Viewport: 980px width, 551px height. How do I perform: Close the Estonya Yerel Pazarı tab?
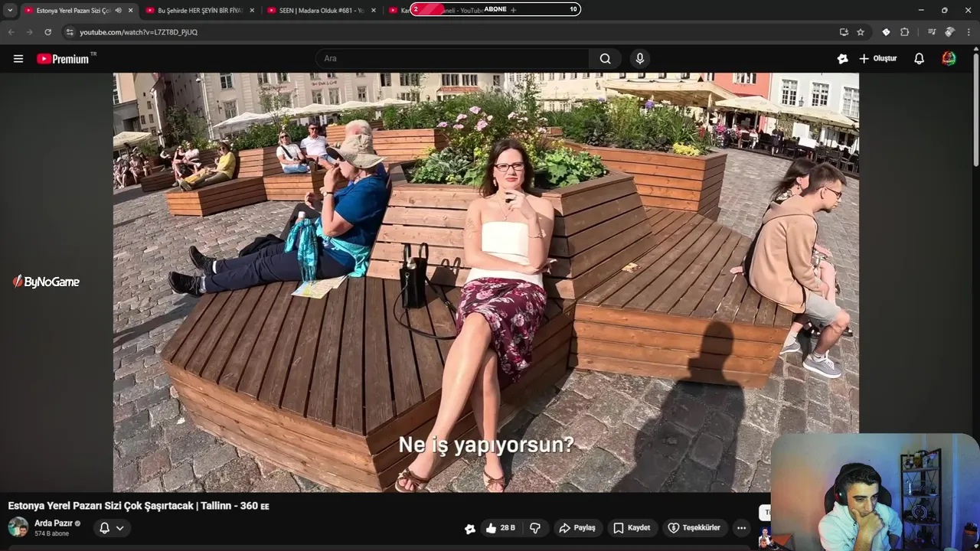coord(130,10)
